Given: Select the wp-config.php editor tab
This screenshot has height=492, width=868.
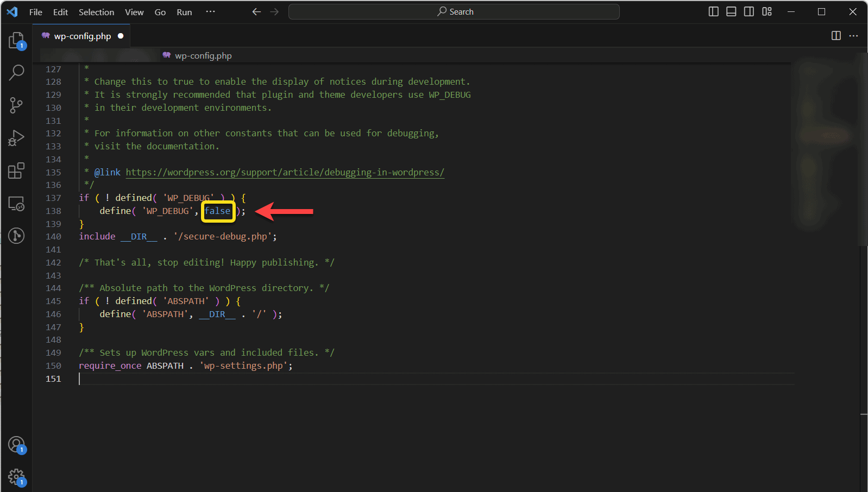Looking at the screenshot, I should 82,36.
